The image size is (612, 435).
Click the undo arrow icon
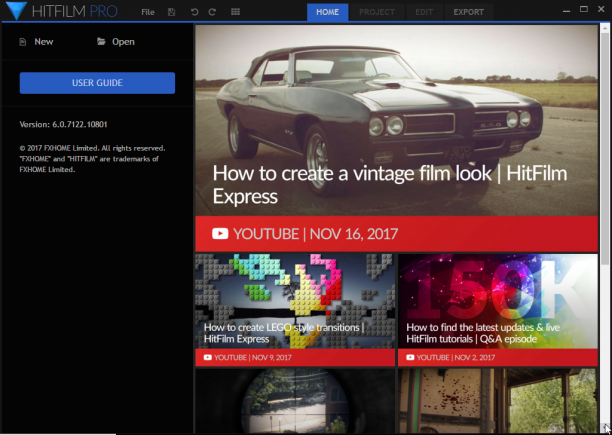click(x=194, y=12)
